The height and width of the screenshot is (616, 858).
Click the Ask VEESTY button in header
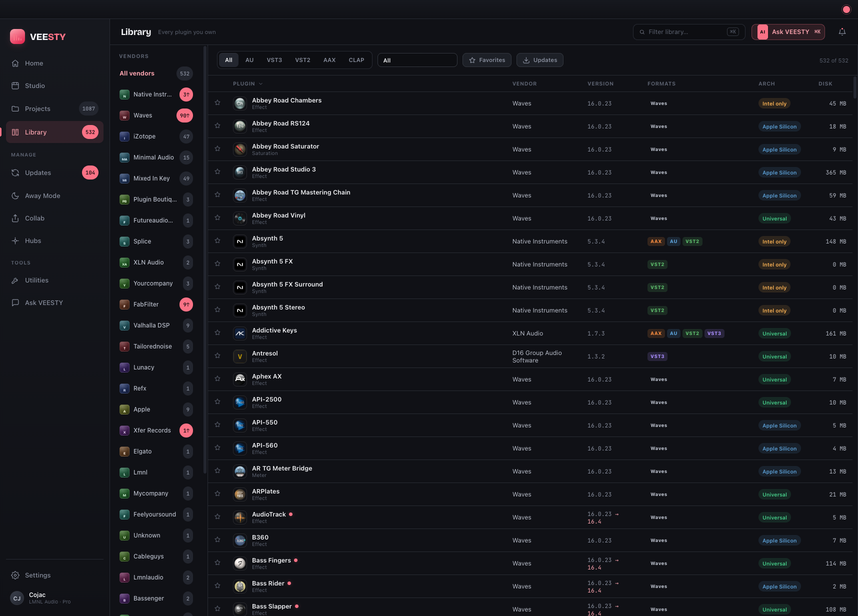pyautogui.click(x=788, y=32)
